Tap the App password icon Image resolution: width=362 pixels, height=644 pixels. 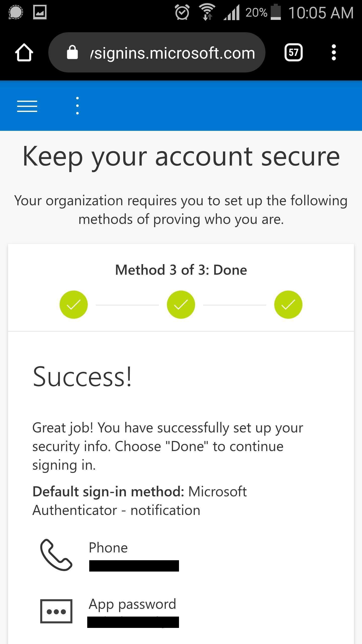[x=56, y=611]
